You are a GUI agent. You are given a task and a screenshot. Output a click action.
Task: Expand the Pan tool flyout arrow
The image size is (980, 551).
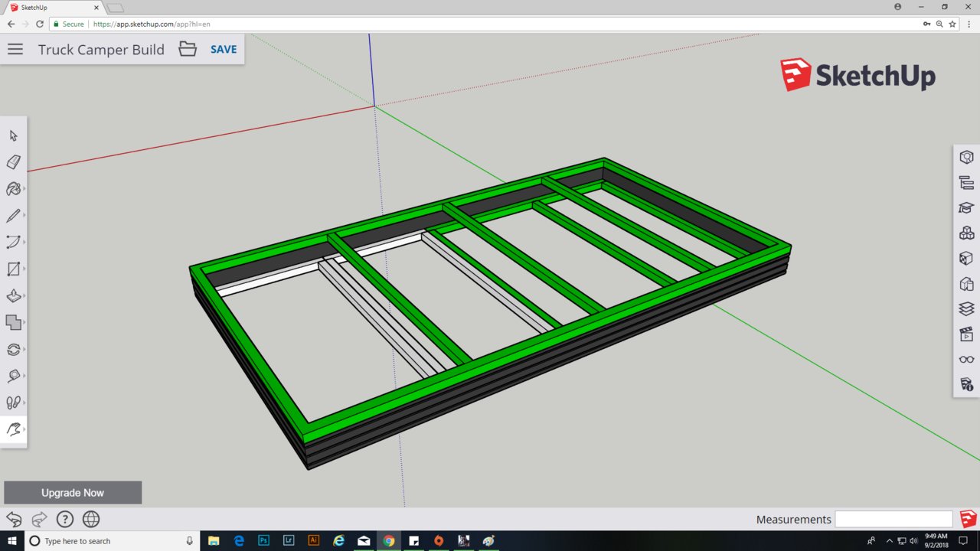(x=24, y=429)
